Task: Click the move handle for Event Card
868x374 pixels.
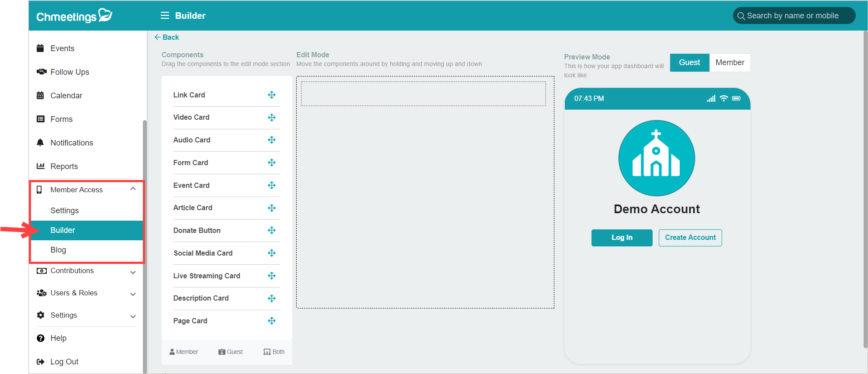Action: click(272, 185)
